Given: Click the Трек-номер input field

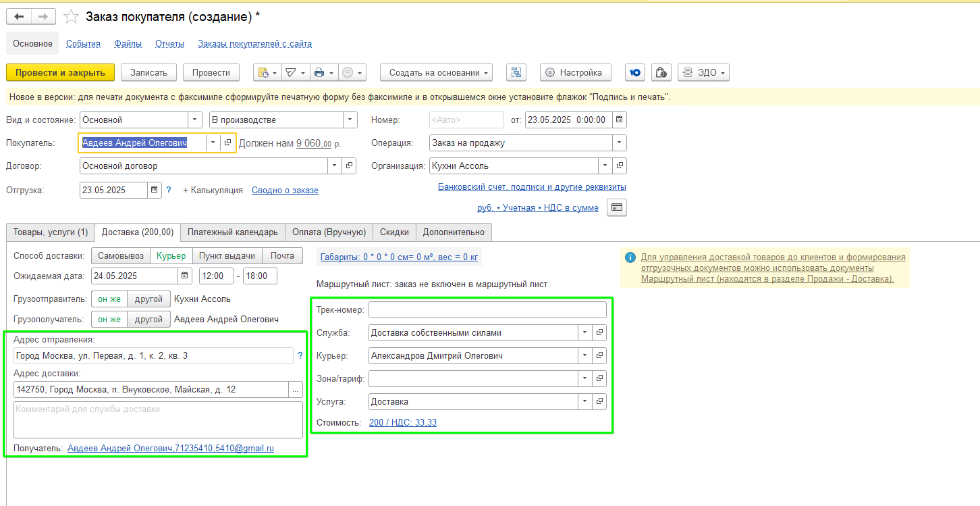Looking at the screenshot, I should coord(487,310).
